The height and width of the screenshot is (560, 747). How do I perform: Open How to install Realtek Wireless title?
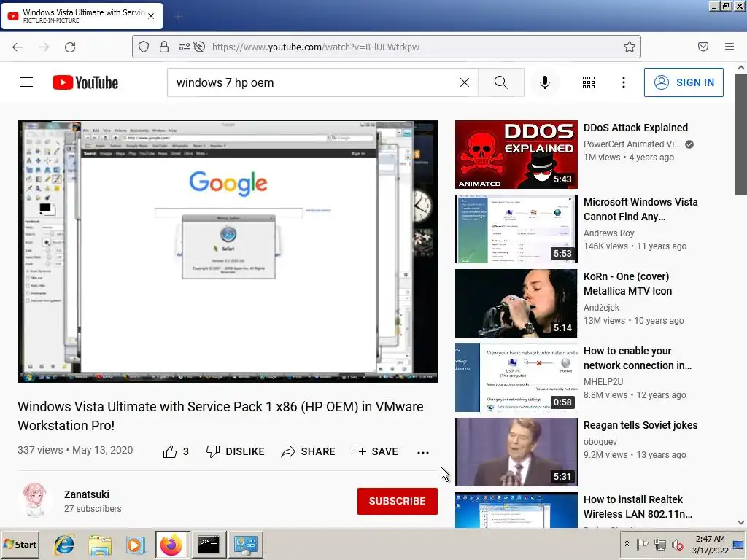(x=638, y=506)
